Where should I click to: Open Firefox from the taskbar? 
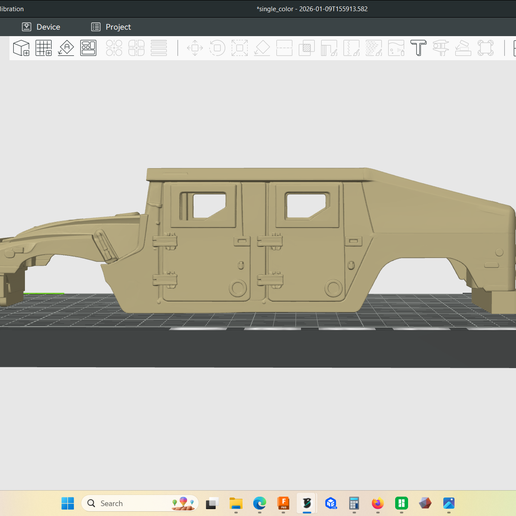378,503
